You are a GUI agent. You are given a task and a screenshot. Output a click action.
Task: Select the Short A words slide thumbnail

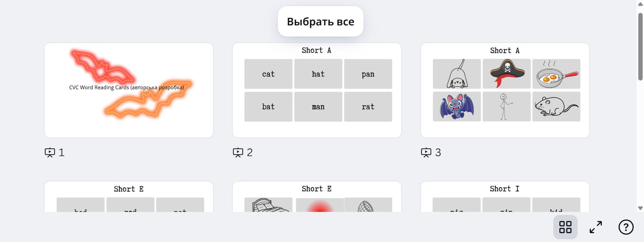[317, 90]
